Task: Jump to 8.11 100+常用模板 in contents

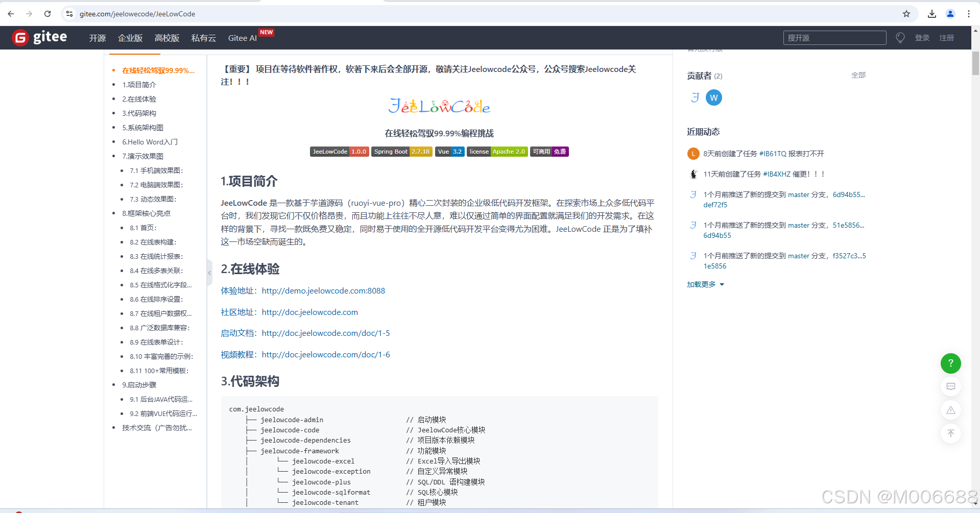Action: click(x=159, y=371)
